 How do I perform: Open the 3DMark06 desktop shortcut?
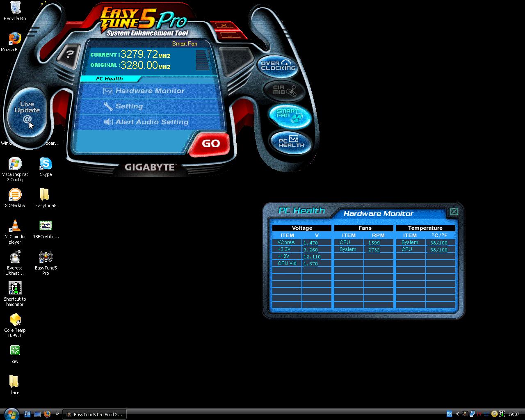pyautogui.click(x=15, y=198)
